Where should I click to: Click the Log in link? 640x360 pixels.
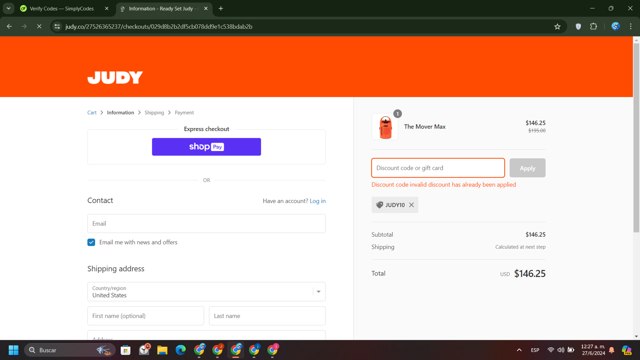[x=318, y=201]
